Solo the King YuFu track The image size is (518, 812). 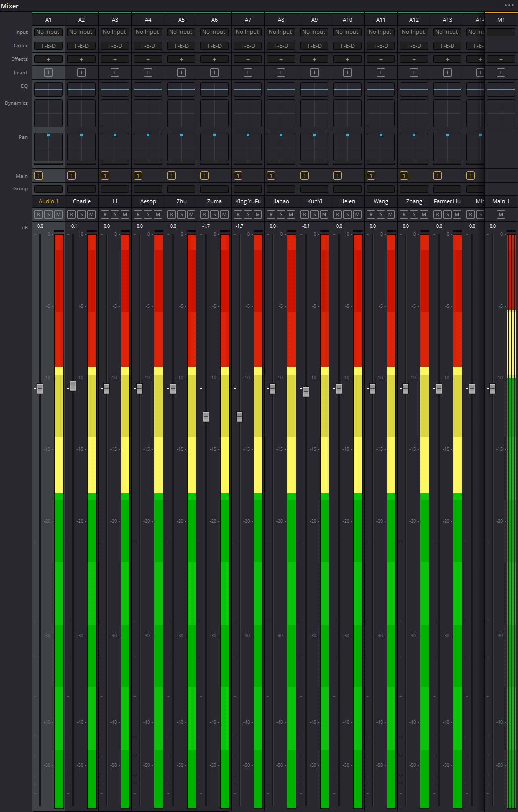[x=248, y=214]
